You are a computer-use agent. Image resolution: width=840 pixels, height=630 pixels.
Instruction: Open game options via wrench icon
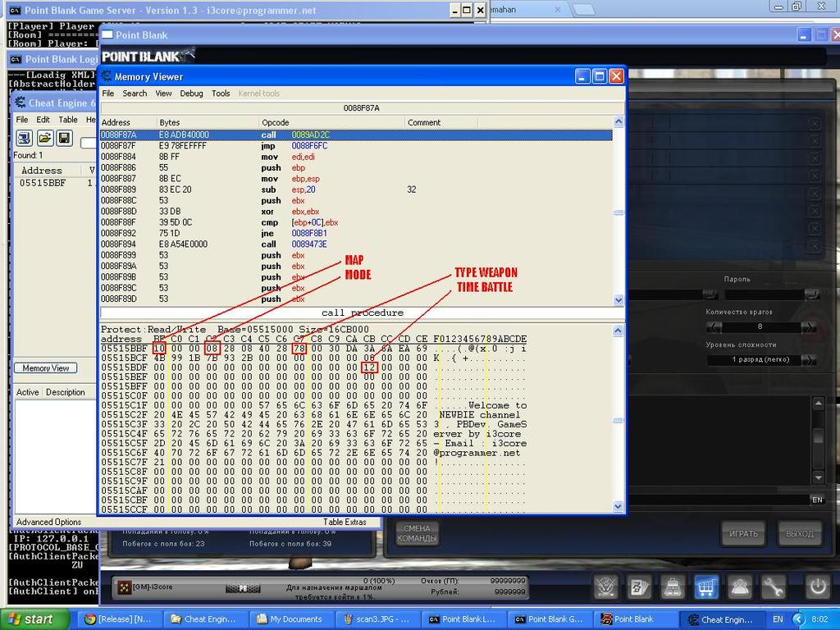[774, 587]
